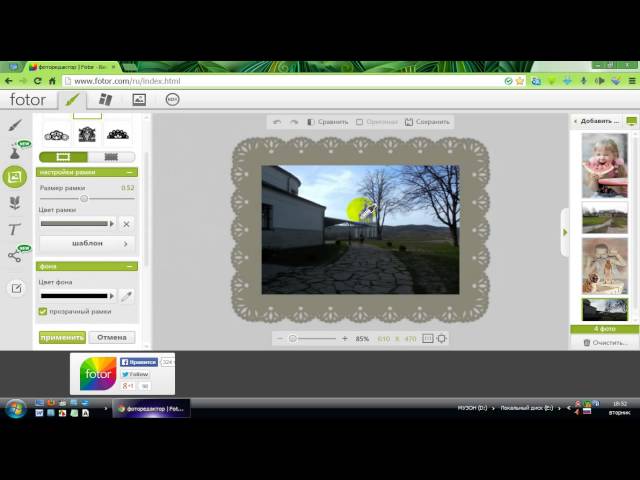This screenshot has height=480, width=640.
Task: Click Очистить to clear photos
Action: (x=605, y=343)
